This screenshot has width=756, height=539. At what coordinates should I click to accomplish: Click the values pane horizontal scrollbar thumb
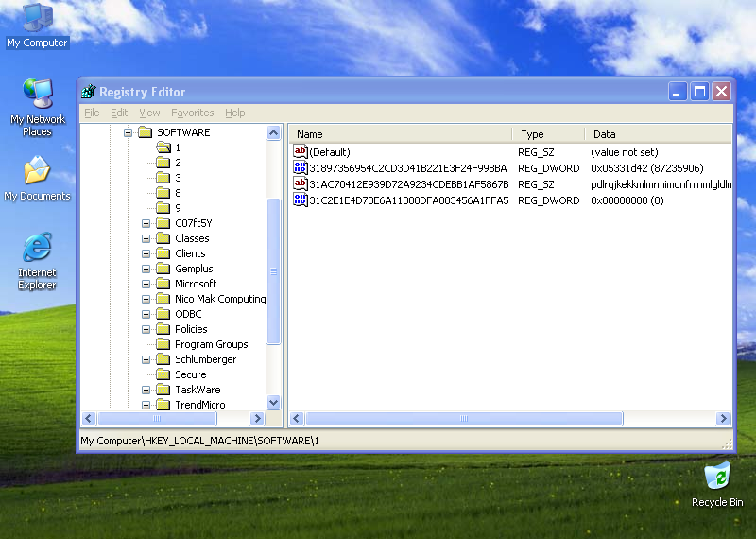pyautogui.click(x=464, y=418)
